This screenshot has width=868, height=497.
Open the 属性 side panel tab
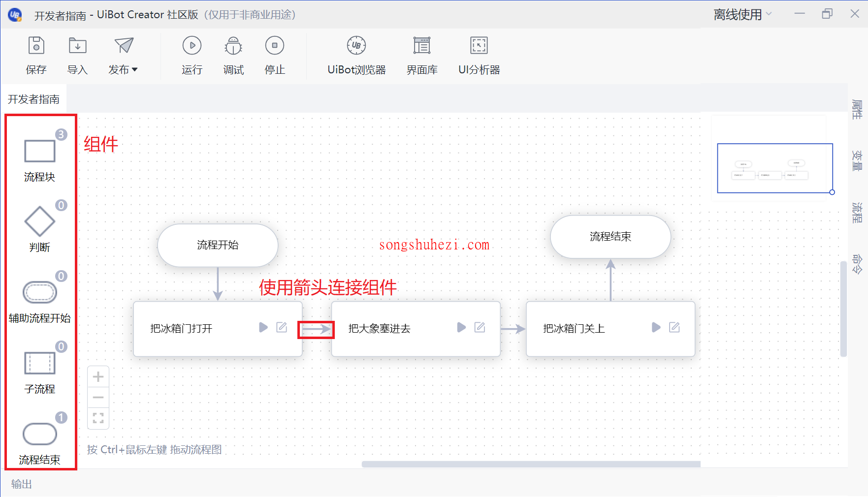coord(857,109)
